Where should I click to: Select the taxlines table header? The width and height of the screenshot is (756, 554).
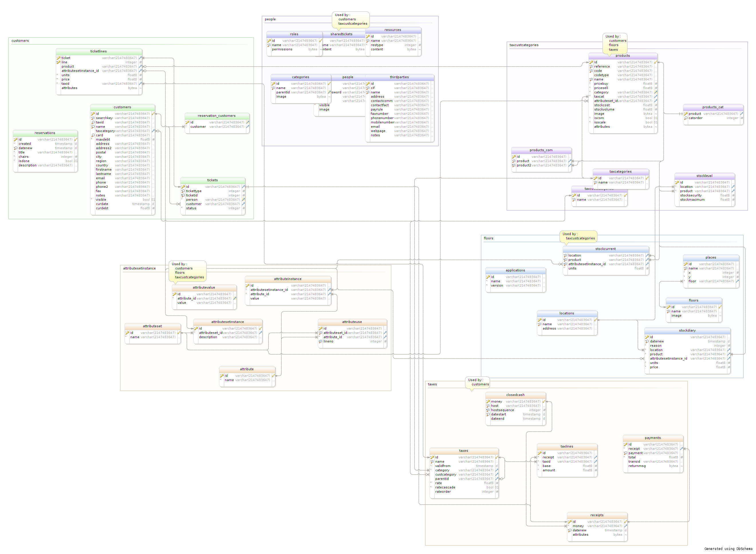pos(567,447)
